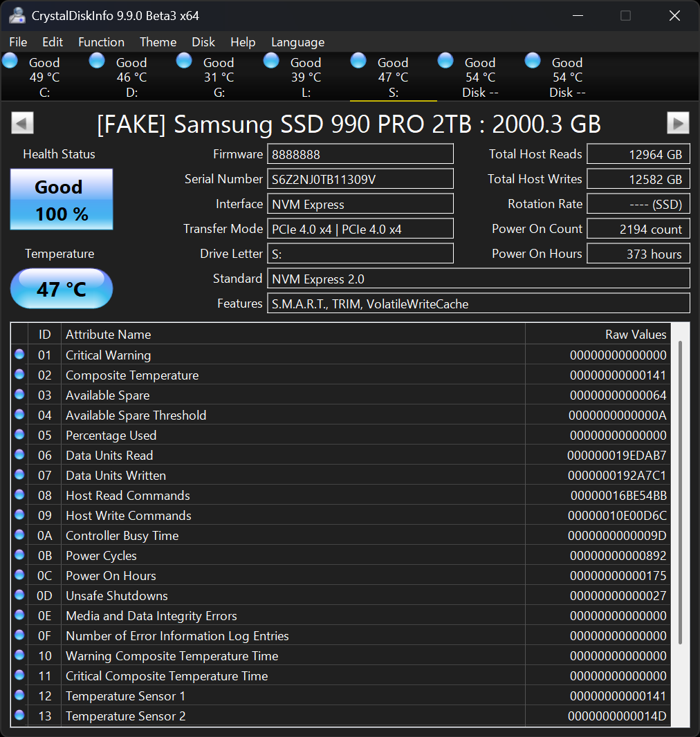Open the Theme menu
700x737 pixels.
[x=158, y=42]
